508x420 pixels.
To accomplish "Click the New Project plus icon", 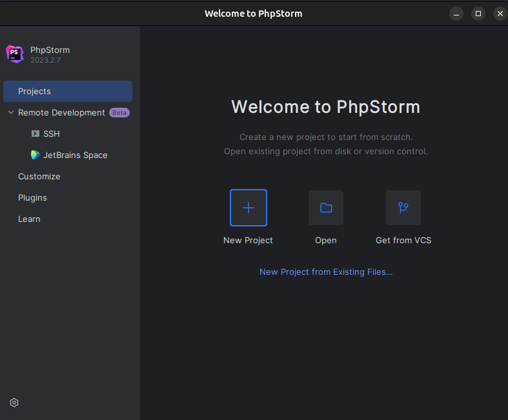I will [x=249, y=208].
